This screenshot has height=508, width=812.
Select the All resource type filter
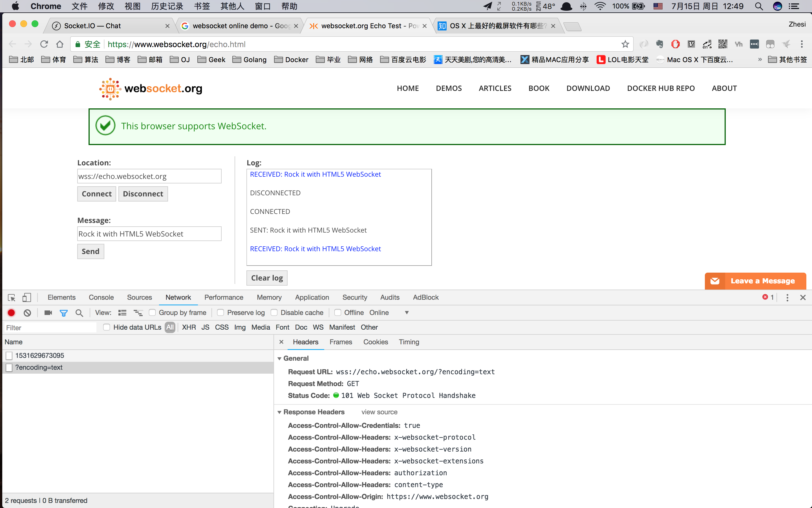170,327
